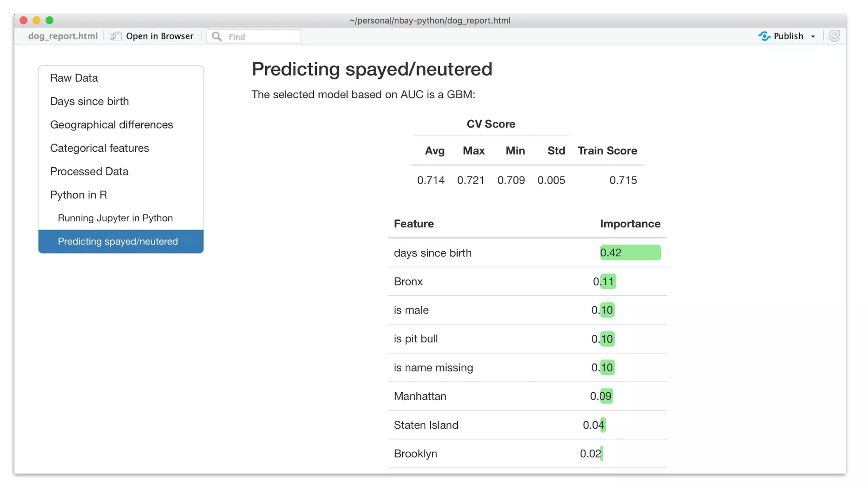Type in the Find search field
The width and height of the screenshot is (868, 488).
(x=262, y=36)
